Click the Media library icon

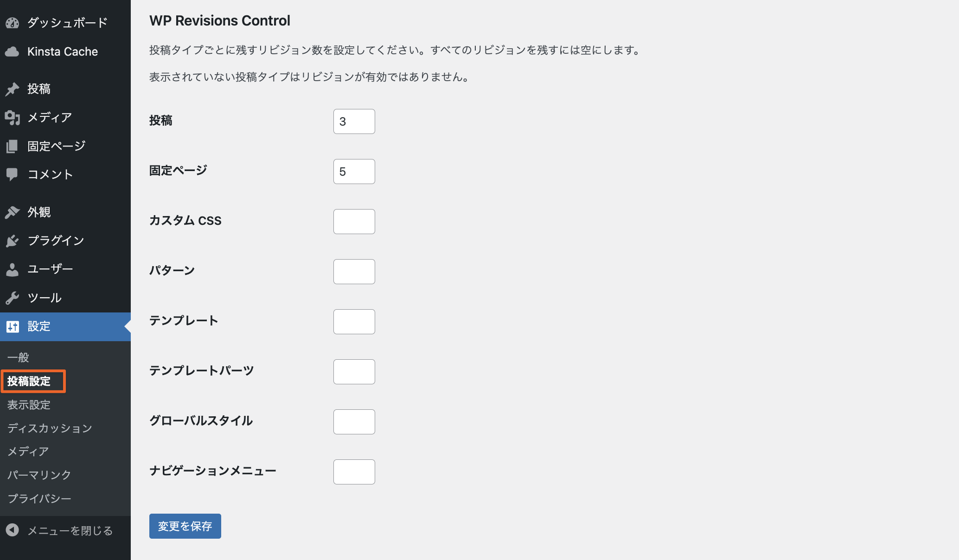point(13,118)
